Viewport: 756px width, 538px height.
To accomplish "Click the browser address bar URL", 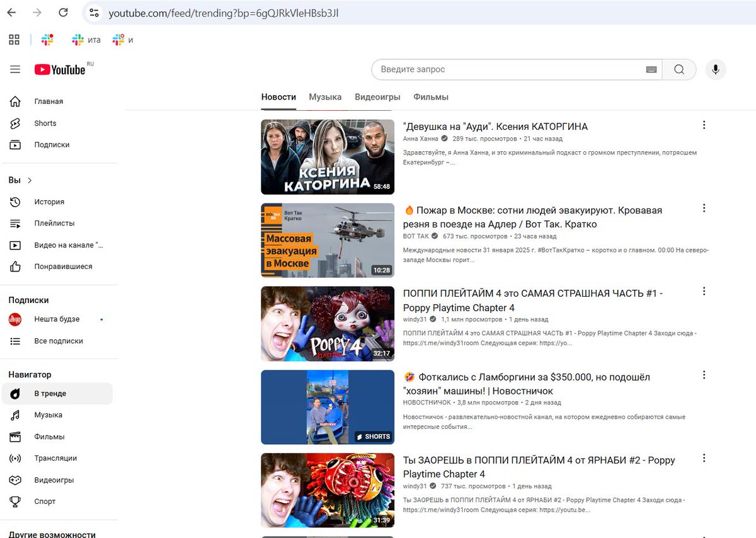I will (224, 13).
